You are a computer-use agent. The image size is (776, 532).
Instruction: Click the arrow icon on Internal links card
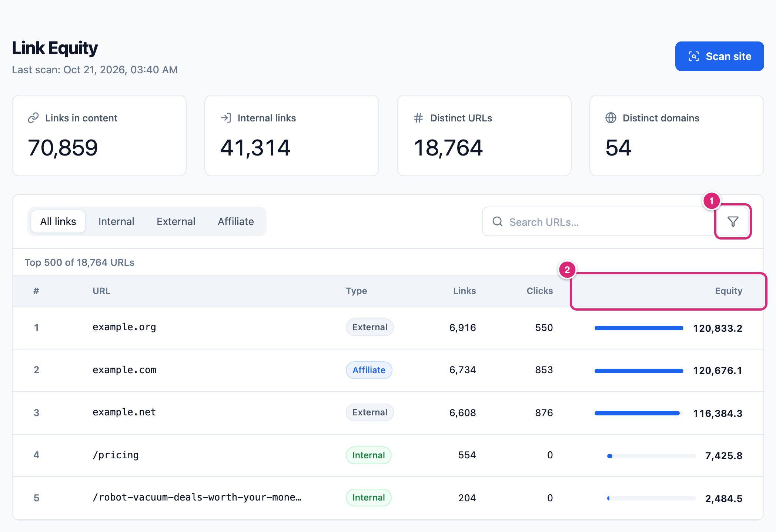[x=226, y=118]
